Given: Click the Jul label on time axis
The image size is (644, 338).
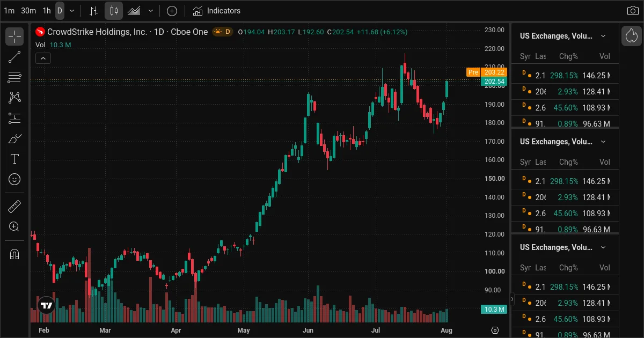Looking at the screenshot, I should click(376, 330).
